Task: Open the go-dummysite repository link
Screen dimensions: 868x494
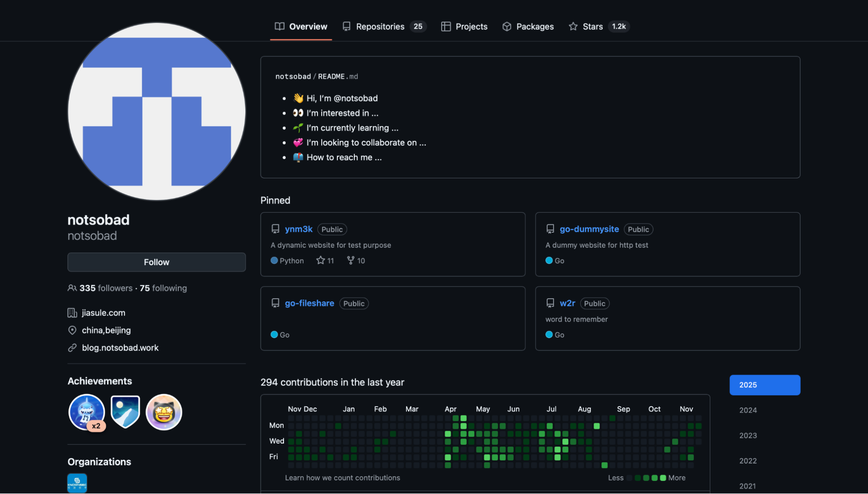Action: click(589, 229)
